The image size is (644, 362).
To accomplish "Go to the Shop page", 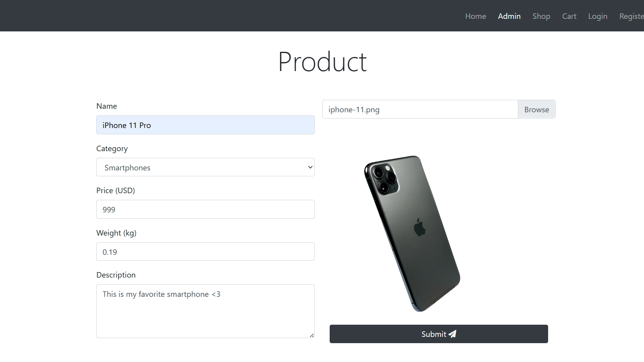I will pyautogui.click(x=541, y=16).
